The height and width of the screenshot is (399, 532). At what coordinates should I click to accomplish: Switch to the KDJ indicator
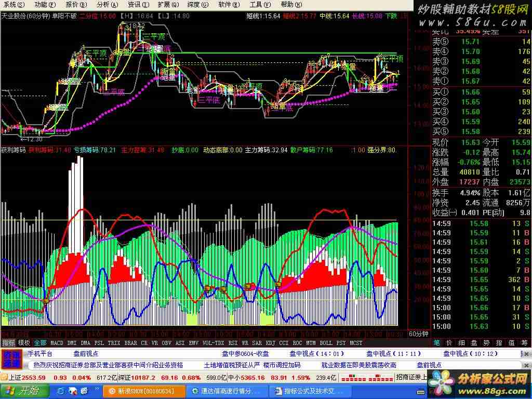[271, 343]
